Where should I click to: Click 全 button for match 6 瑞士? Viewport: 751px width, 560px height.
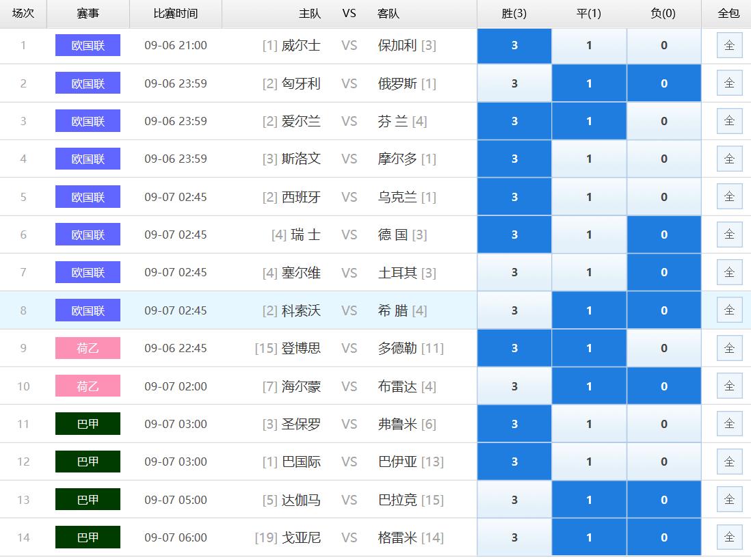(x=729, y=234)
